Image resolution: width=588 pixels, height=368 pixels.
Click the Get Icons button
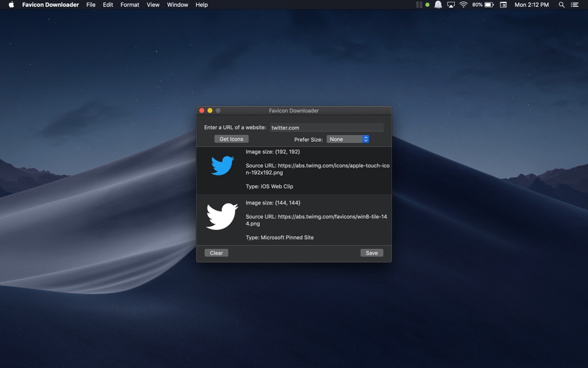click(x=231, y=139)
